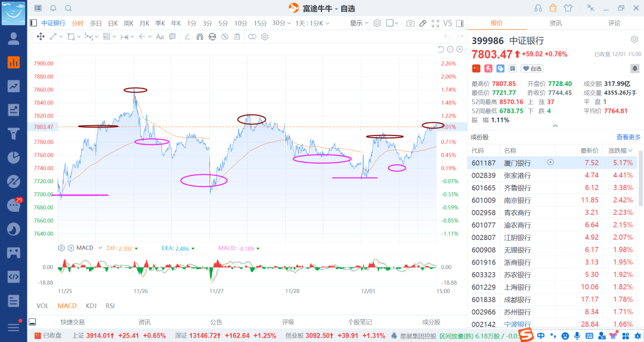This screenshot has width=644, height=342.
Task: Select the 厦门银行 row in constituent list
Action: [552, 163]
